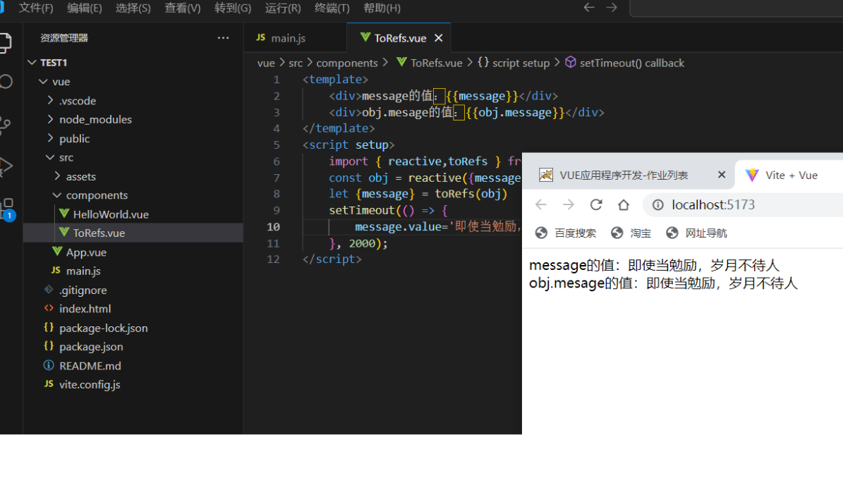Open the 网址导航 bookmark

(696, 233)
